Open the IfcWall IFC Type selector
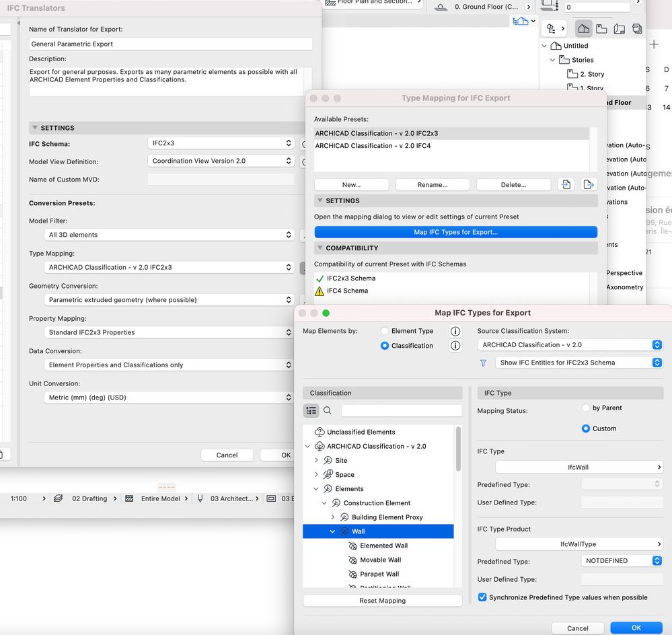 (x=579, y=467)
